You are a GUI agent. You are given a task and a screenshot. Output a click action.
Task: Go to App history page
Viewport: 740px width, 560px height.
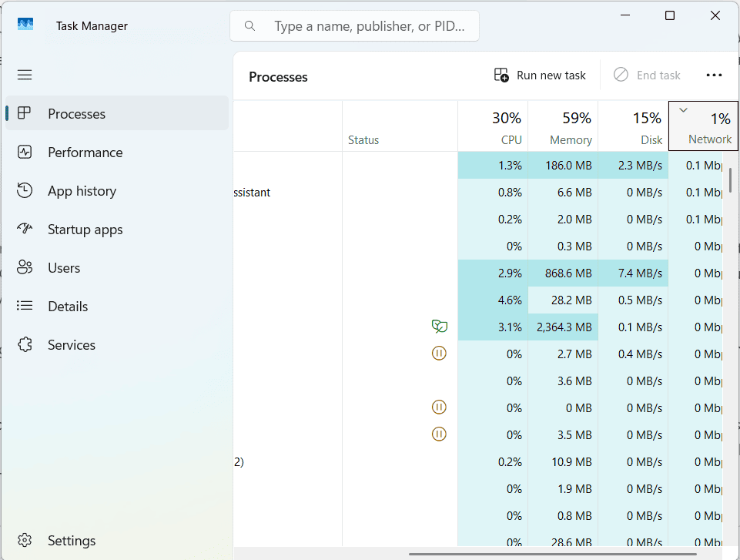click(x=117, y=191)
